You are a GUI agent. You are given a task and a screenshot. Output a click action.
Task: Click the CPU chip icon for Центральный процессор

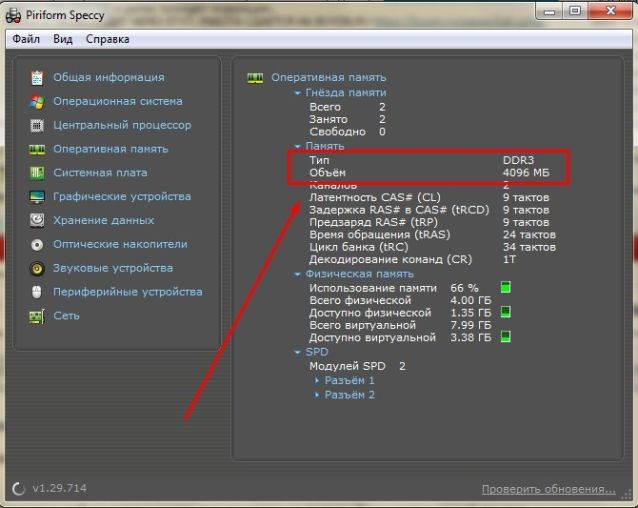(x=37, y=126)
